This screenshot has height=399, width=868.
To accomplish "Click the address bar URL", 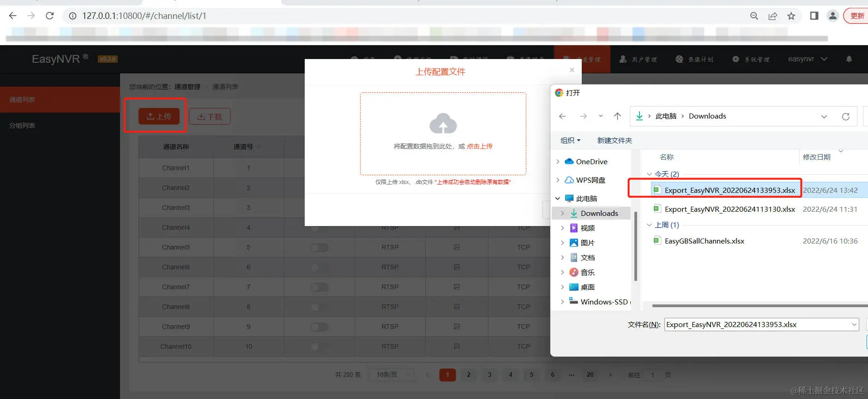I will tap(144, 16).
